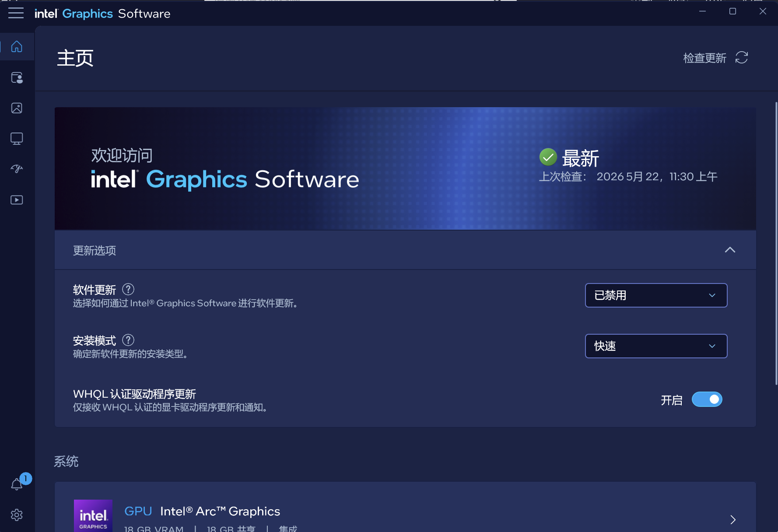Open the picture-style sidebar icon
Screen dimensions: 778x532
pos(17,108)
